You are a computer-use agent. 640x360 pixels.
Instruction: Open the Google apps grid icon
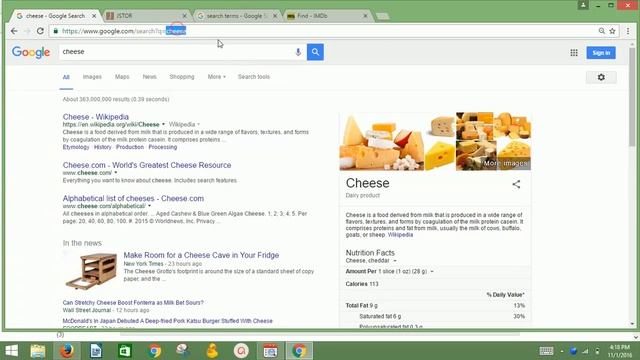574,53
